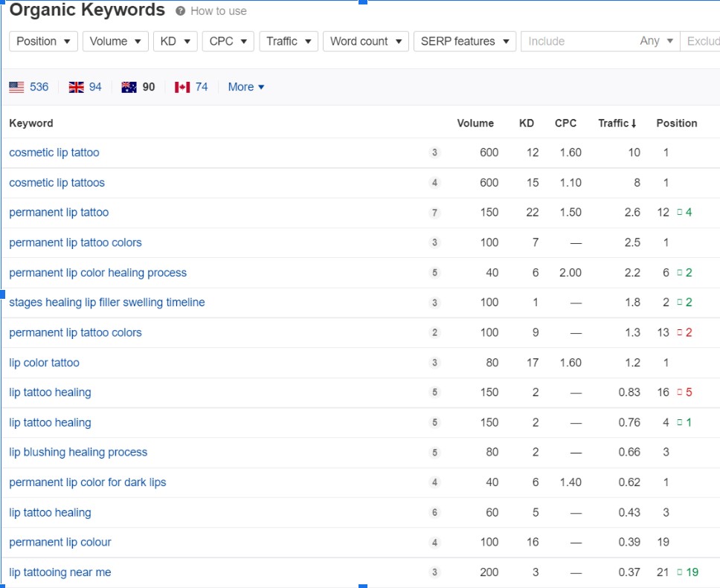Switch to US results tab showing 536
This screenshot has height=588, width=720.
click(x=29, y=87)
